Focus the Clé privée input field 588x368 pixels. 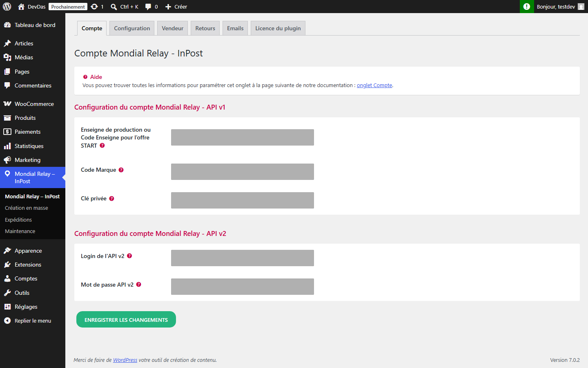coord(243,200)
